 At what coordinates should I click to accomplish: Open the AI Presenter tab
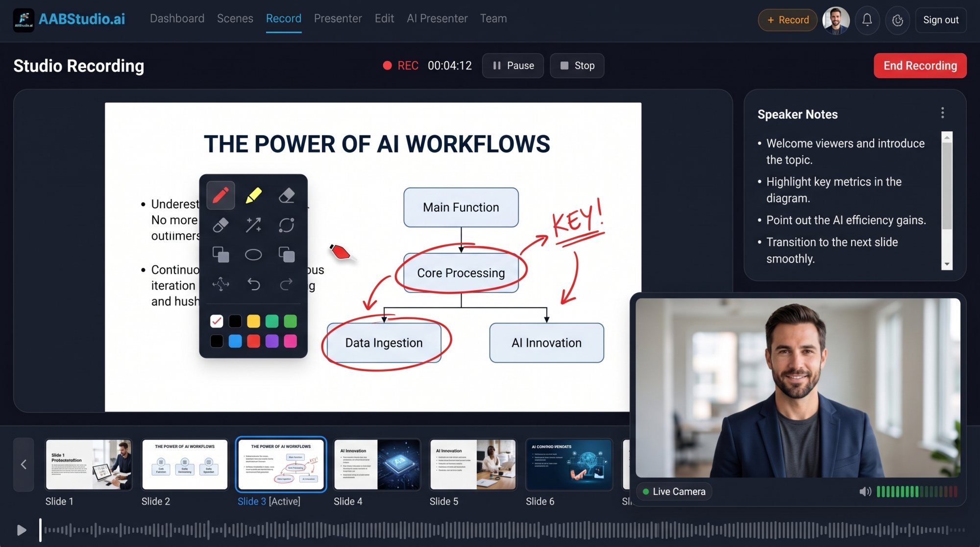click(x=437, y=19)
